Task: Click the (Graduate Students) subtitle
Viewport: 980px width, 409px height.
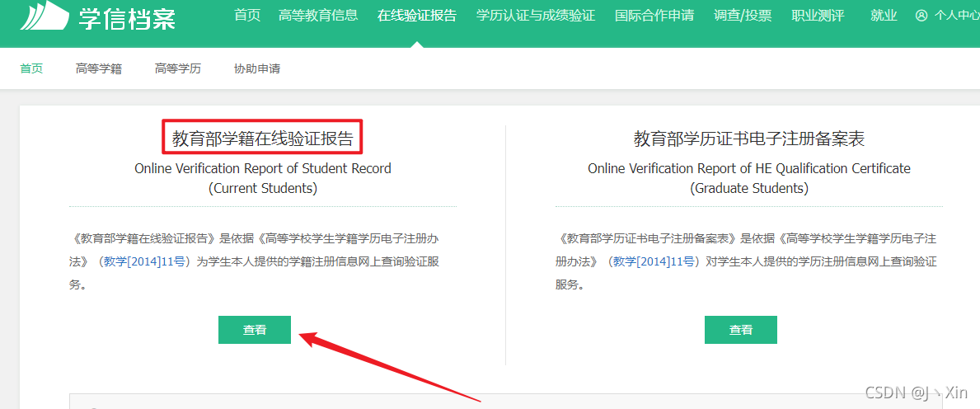Action: [x=749, y=189]
